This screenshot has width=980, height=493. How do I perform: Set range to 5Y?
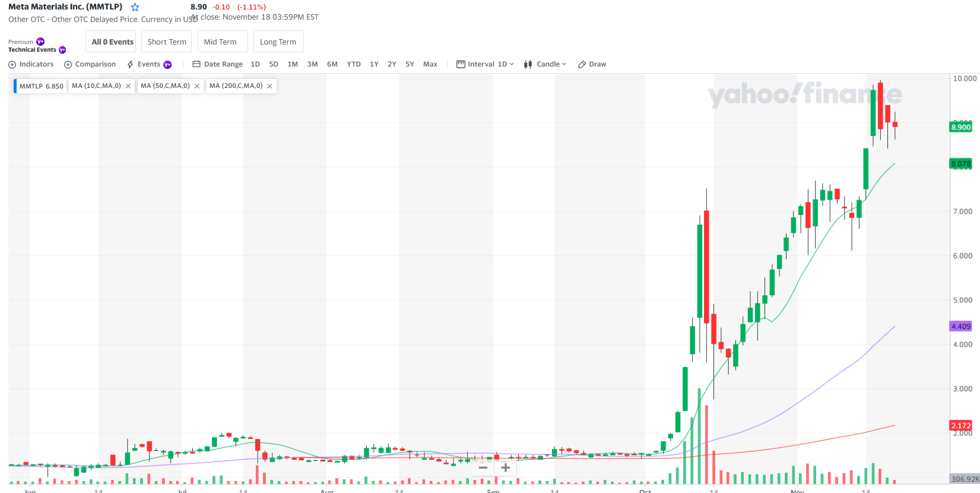tap(410, 64)
